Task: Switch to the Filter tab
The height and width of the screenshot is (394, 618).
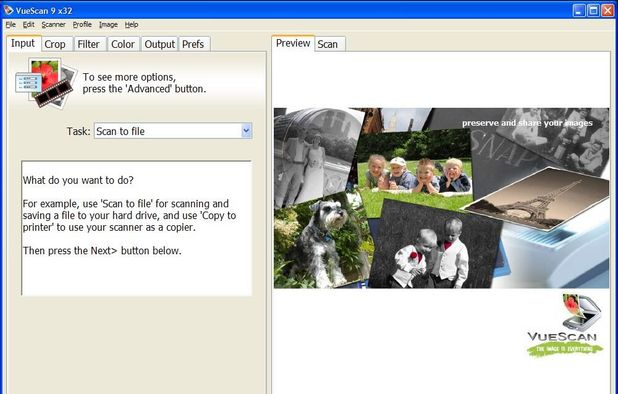Action: point(89,44)
